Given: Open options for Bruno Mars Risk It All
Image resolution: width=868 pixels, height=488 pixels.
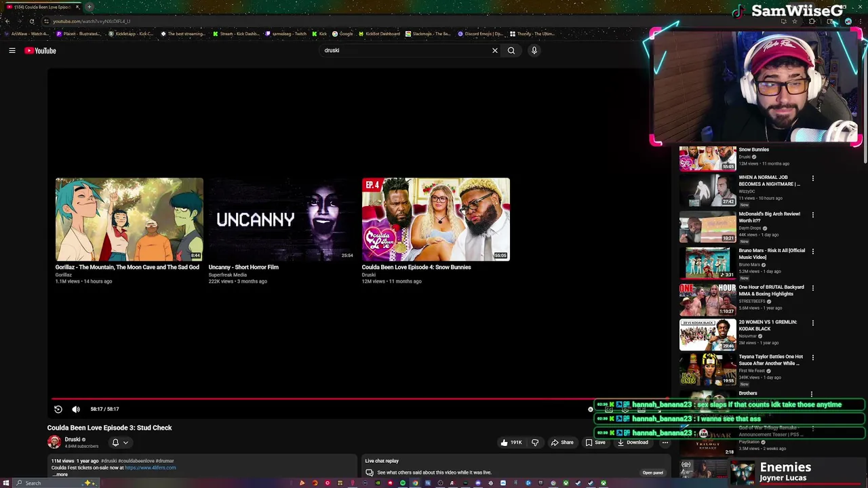Looking at the screenshot, I should point(812,251).
